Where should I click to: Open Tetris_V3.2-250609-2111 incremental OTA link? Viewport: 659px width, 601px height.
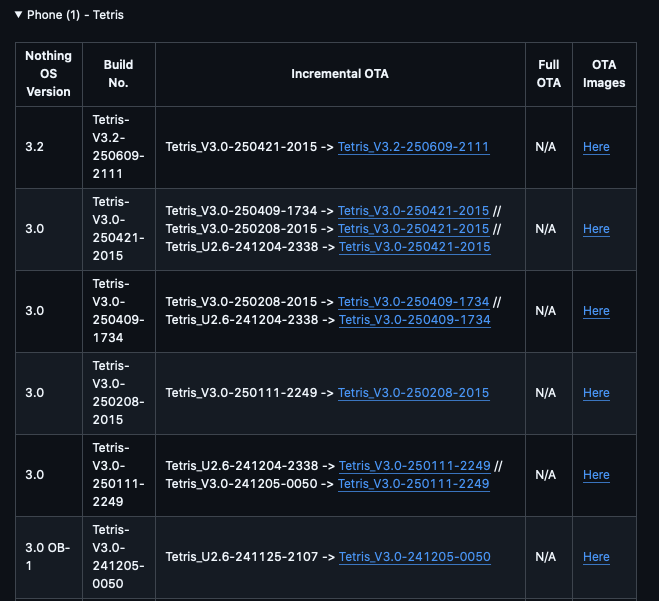pos(414,147)
